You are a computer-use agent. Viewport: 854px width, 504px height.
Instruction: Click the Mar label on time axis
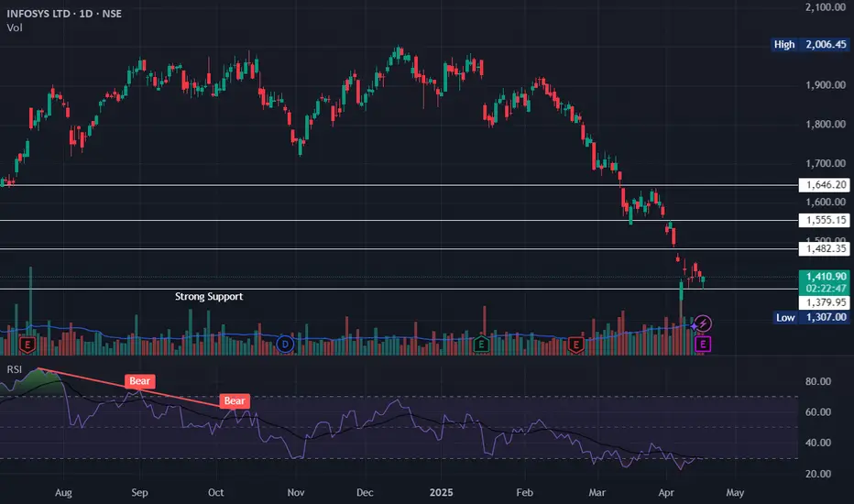coord(597,493)
